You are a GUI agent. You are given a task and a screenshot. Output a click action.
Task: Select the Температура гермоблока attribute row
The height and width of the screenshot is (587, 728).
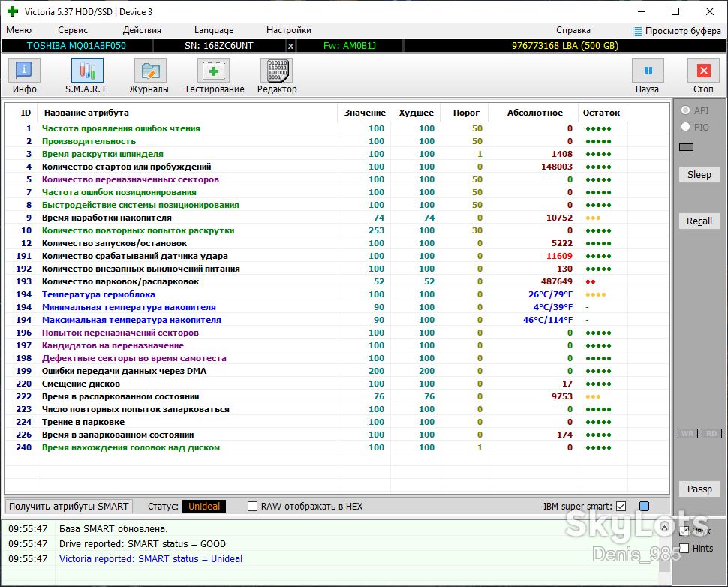[337, 294]
